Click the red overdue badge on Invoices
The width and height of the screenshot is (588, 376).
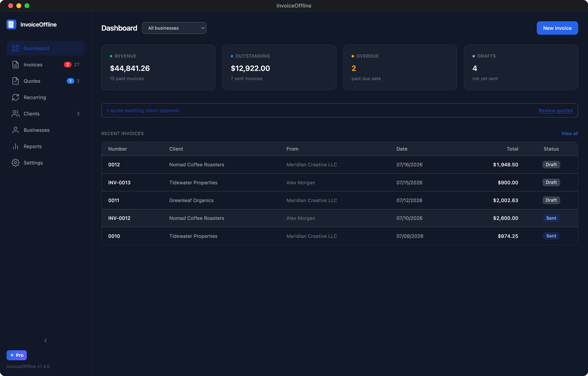pyautogui.click(x=67, y=65)
